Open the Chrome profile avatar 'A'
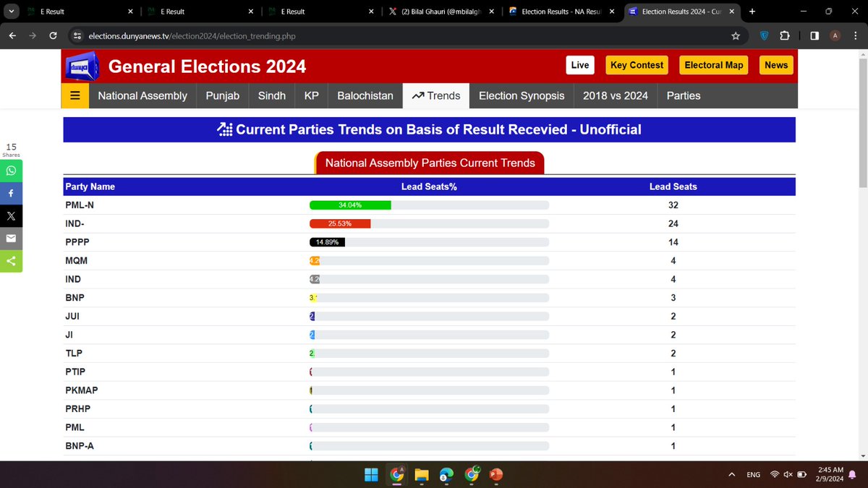The width and height of the screenshot is (868, 488). point(835,36)
